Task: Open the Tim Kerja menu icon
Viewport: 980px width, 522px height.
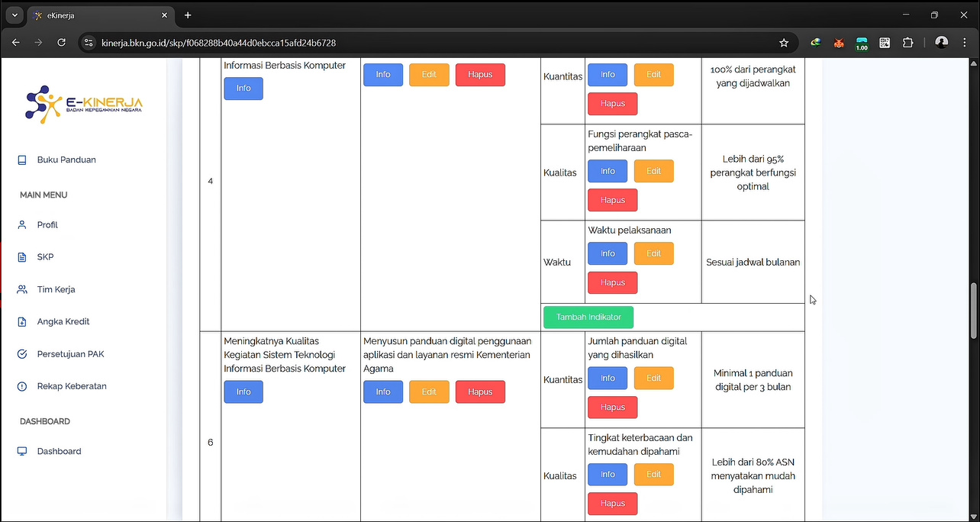Action: coord(22,290)
